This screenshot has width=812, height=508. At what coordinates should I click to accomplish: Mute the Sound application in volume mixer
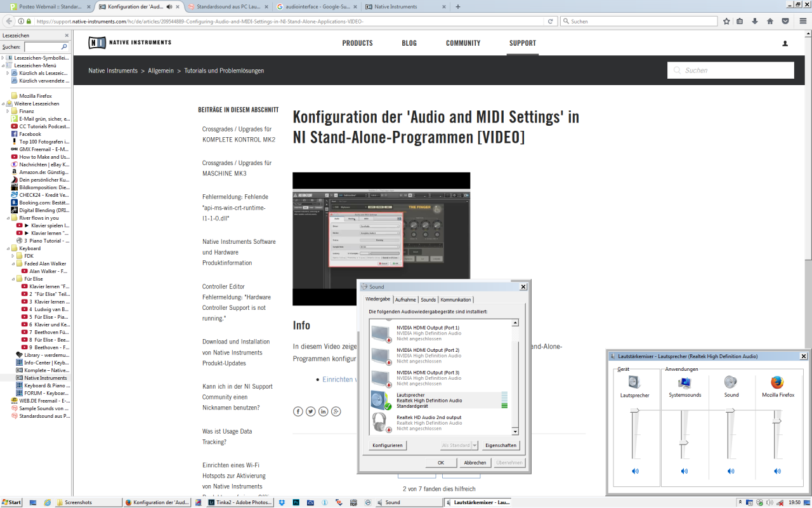tap(731, 471)
